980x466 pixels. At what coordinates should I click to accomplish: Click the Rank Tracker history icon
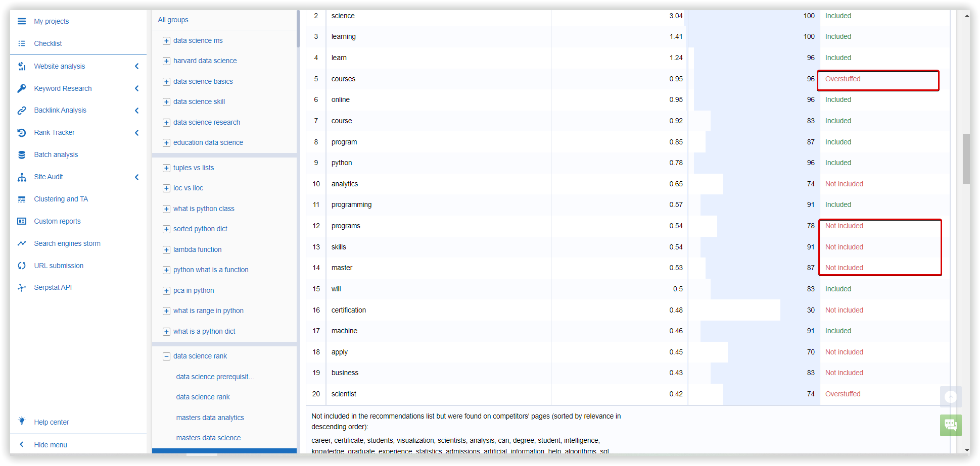(x=22, y=133)
